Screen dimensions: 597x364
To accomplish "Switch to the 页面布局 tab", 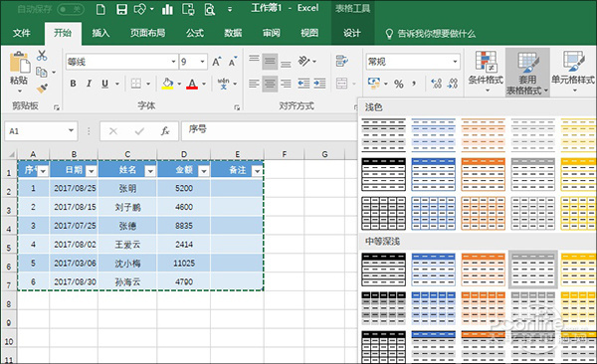I will [147, 33].
